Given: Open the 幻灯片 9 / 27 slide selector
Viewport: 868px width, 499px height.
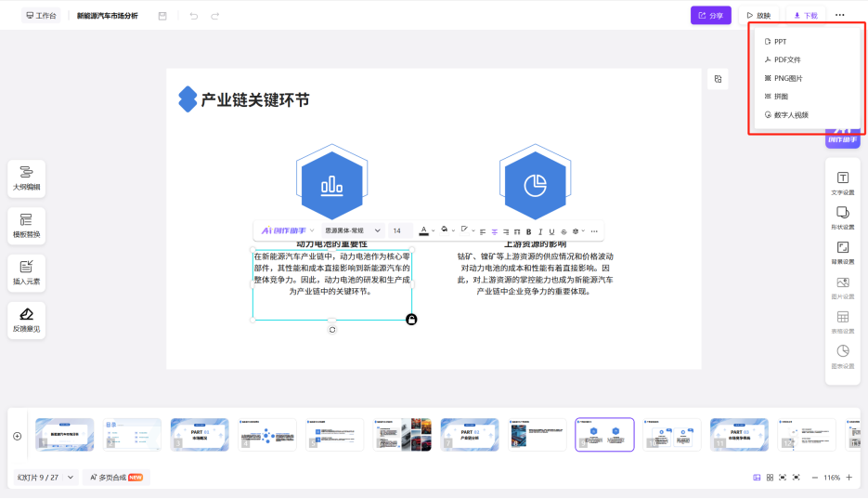Looking at the screenshot, I should click(x=45, y=478).
